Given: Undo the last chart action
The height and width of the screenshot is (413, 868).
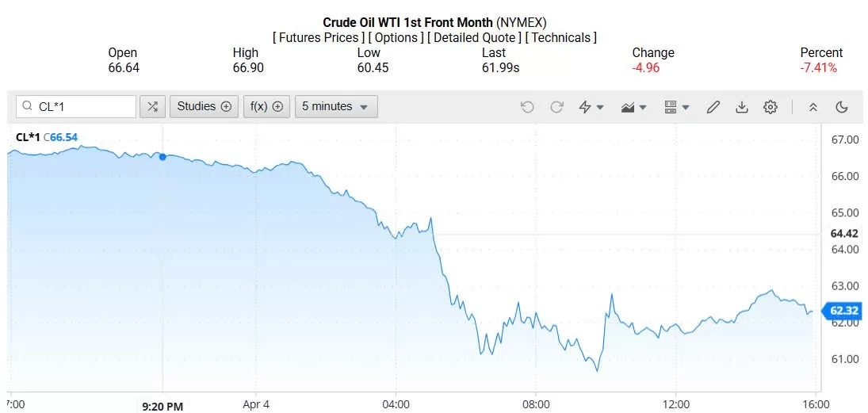Looking at the screenshot, I should click(x=527, y=107).
